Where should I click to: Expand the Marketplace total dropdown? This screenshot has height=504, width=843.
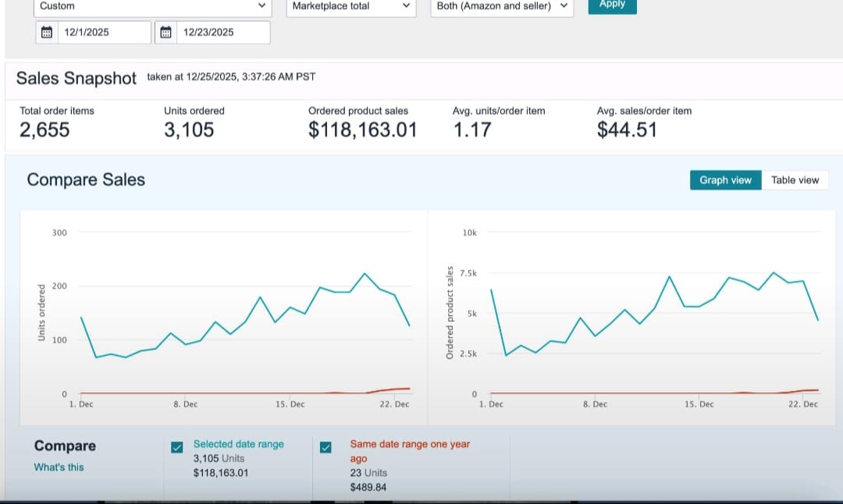pos(351,6)
